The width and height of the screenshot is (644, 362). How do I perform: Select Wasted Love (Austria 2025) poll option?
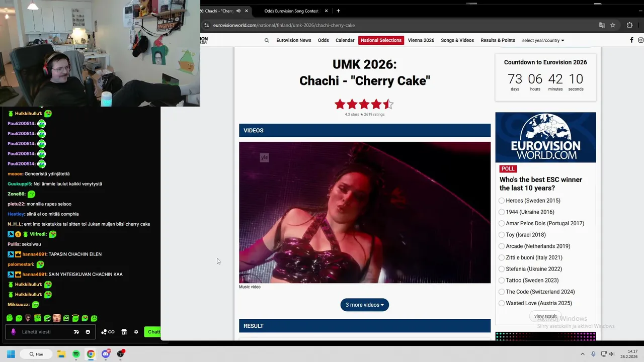[502, 303]
